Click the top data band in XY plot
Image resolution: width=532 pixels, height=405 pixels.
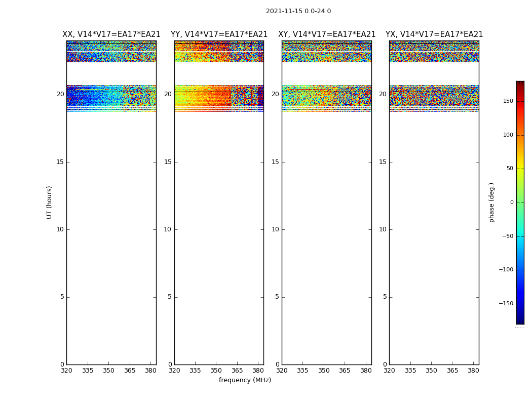(x=327, y=51)
